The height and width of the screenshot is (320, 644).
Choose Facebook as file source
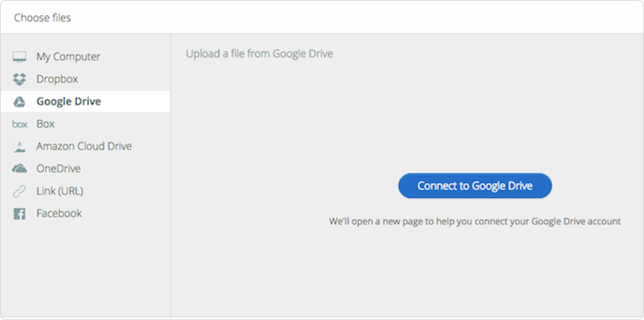point(59,214)
